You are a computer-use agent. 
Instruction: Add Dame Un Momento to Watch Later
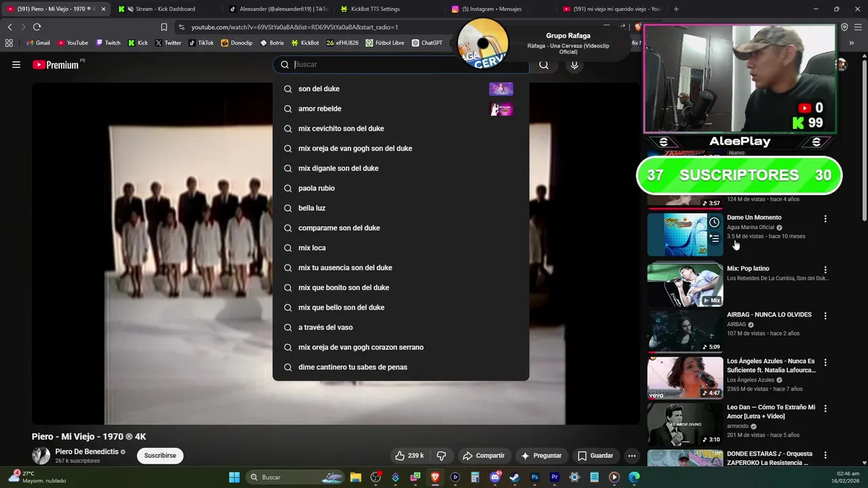[x=714, y=222]
